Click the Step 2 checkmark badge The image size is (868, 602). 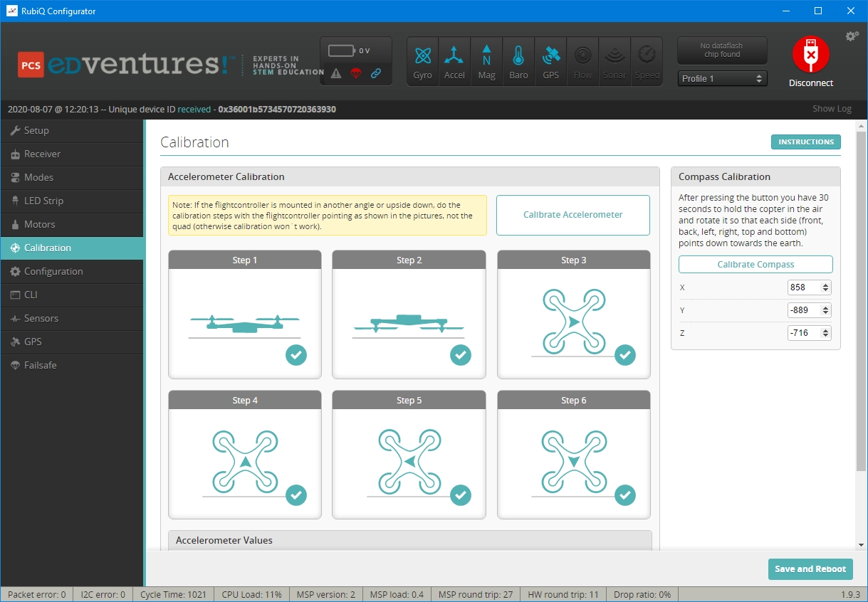pyautogui.click(x=461, y=354)
